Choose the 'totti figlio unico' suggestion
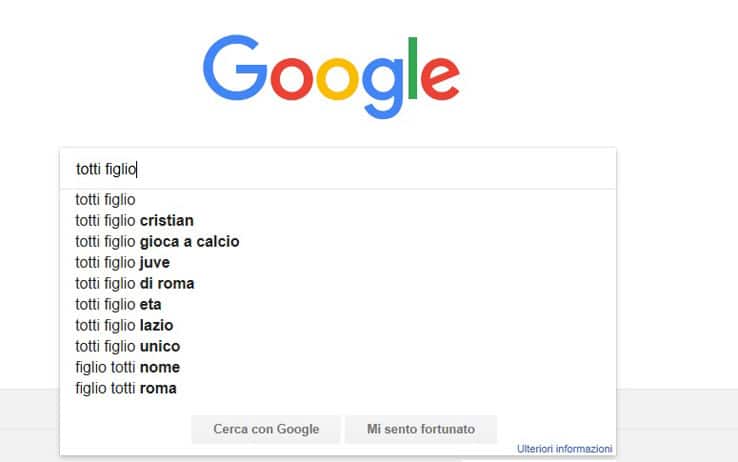 coord(338,346)
